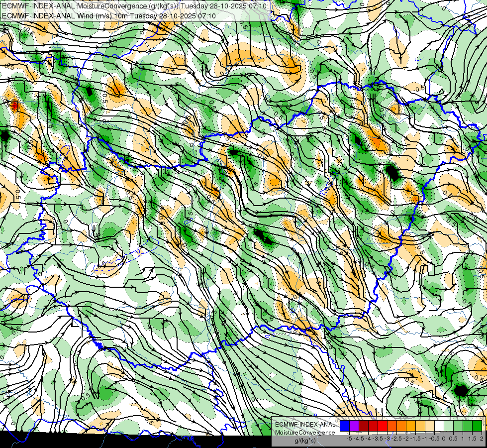The image size is (487, 448).
Task: Click the pale peach legend swatch
Action: (x=430, y=426)
